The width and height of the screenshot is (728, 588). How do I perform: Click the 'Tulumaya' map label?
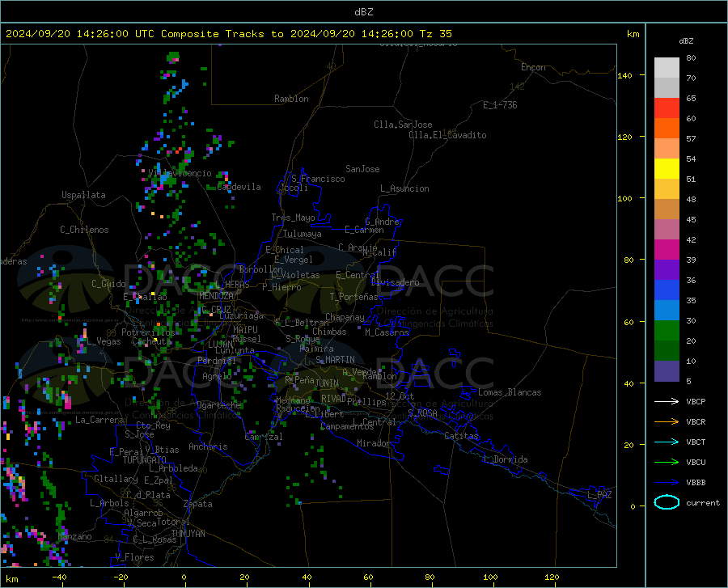tap(303, 234)
